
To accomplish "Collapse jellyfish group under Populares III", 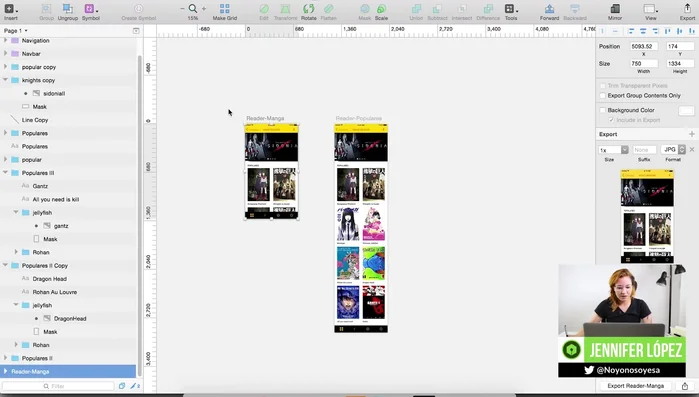I will click(x=16, y=213).
